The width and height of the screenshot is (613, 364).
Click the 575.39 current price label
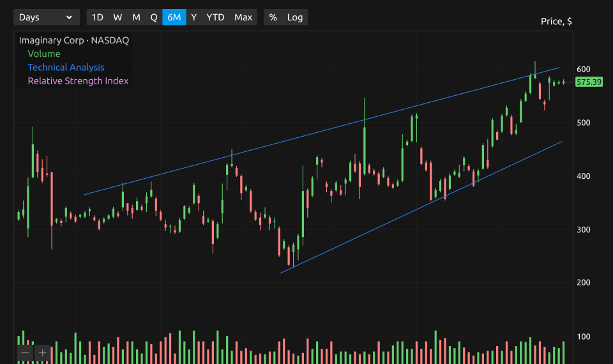click(589, 82)
